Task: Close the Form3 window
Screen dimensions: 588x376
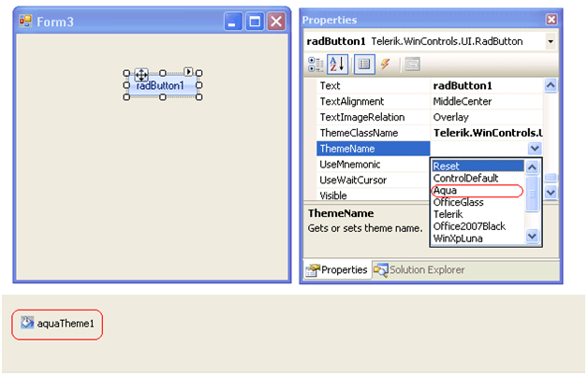Action: 276,21
